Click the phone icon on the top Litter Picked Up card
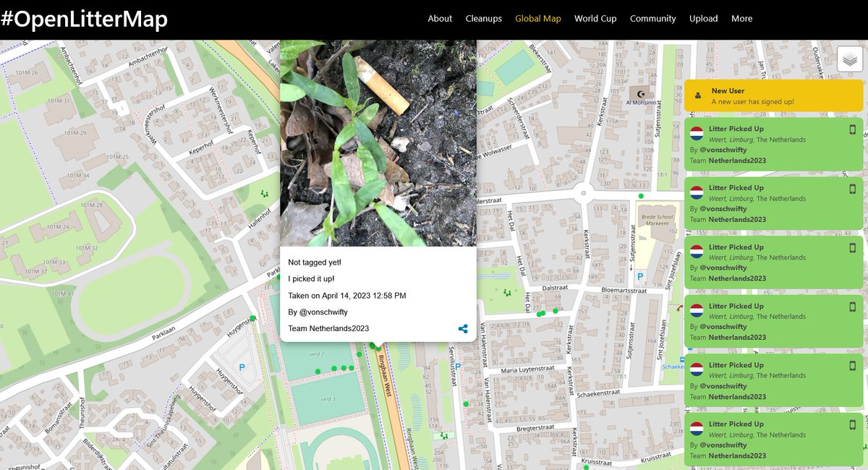This screenshot has height=470, width=868. coord(853,129)
